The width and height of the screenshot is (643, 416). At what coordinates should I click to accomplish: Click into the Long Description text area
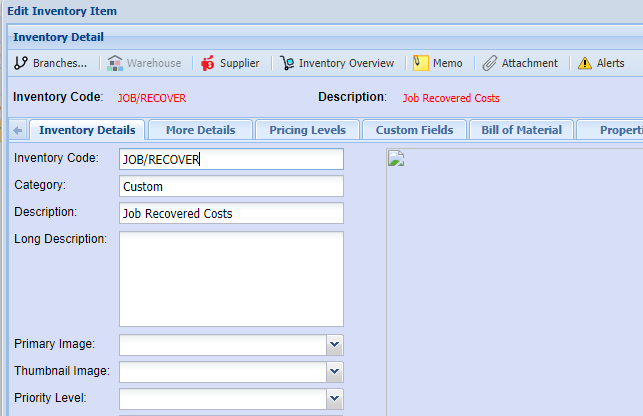click(230, 279)
